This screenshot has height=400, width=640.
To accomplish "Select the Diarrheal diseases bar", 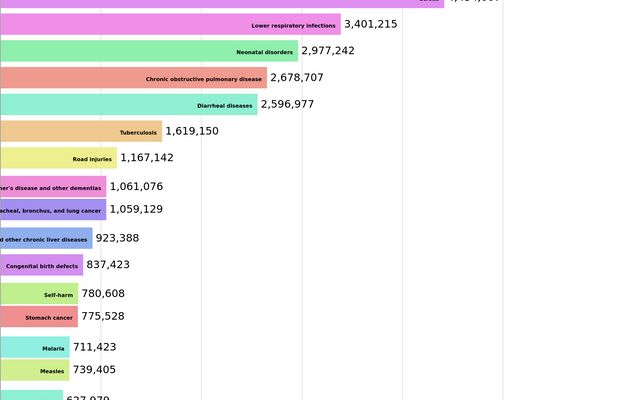I will (128, 105).
